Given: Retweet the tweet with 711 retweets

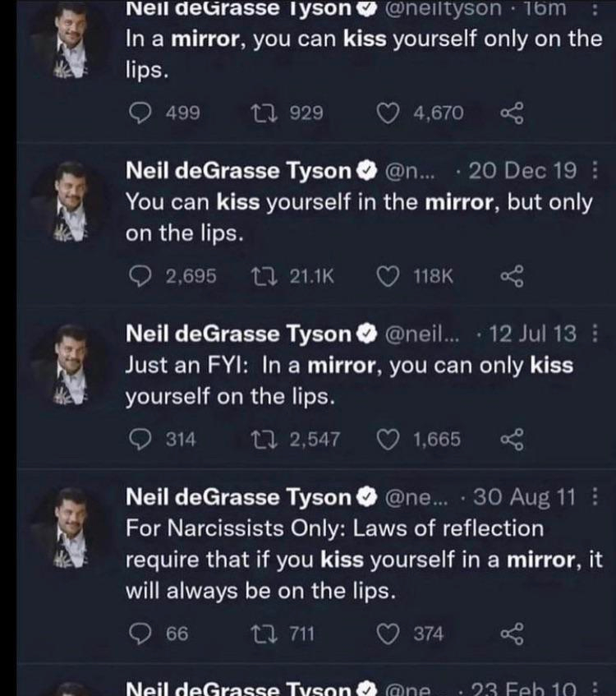Looking at the screenshot, I should (260, 633).
